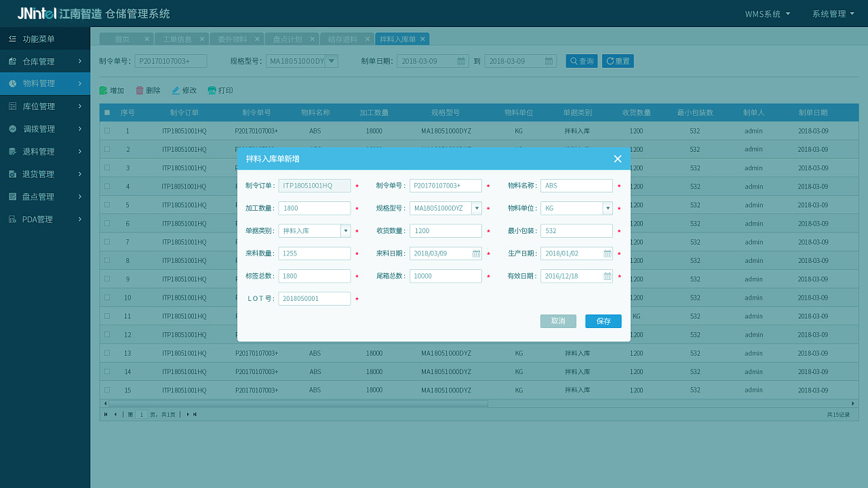Open the 有效日期 calendar picker icon
The height and width of the screenshot is (488, 868).
point(608,277)
